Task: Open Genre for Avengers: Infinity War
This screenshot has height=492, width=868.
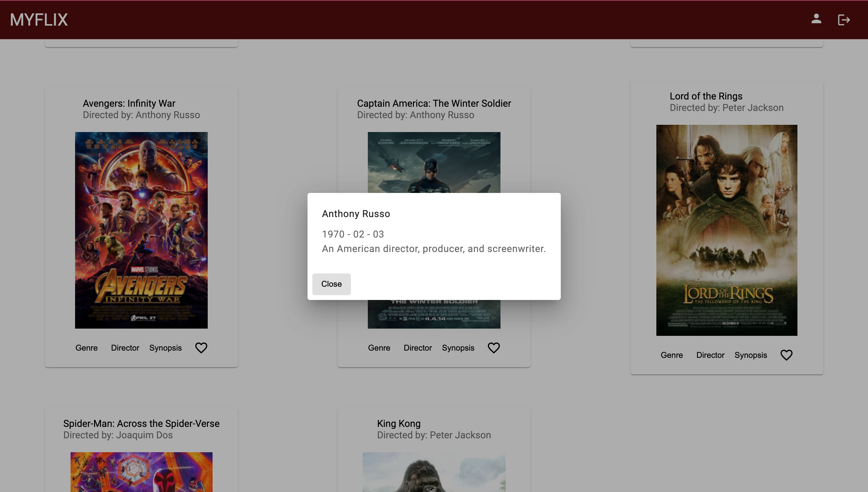Action: tap(86, 348)
